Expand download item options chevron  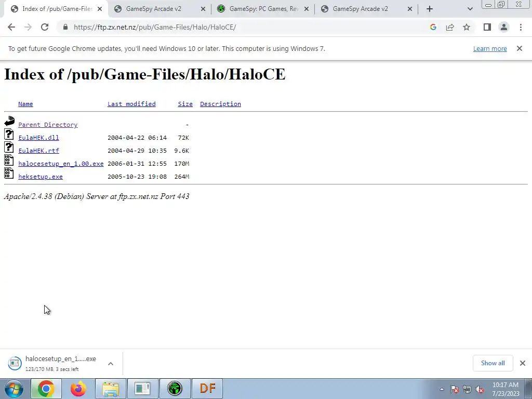point(111,363)
